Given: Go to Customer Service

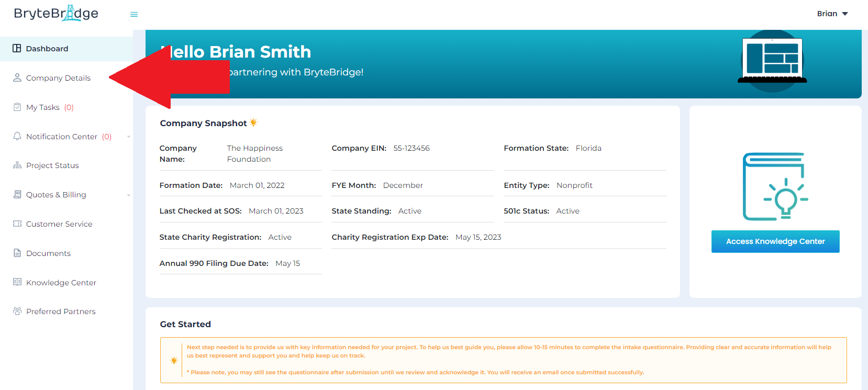Looking at the screenshot, I should tap(59, 224).
